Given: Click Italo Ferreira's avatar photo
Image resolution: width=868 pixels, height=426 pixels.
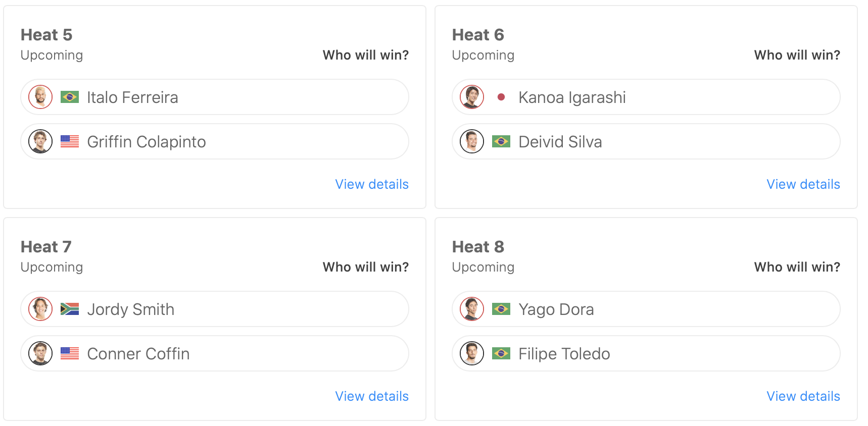Looking at the screenshot, I should [40, 97].
